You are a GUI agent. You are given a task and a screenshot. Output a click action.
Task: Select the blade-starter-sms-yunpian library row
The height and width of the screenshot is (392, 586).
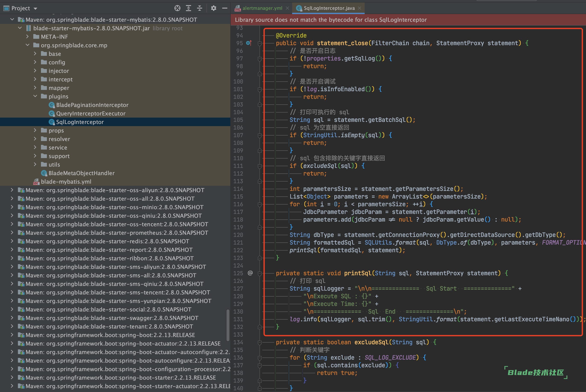[115, 301]
